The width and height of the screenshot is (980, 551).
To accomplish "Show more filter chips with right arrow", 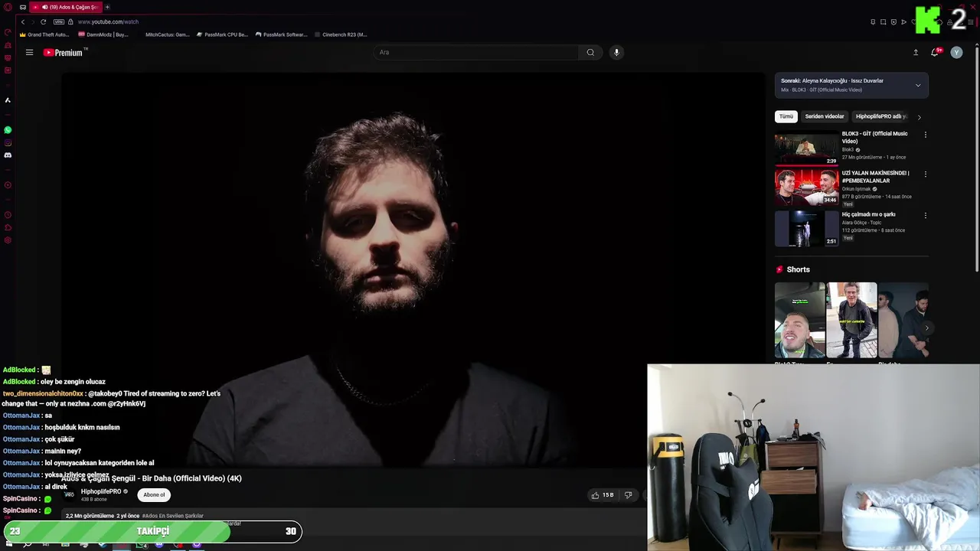I will [x=919, y=117].
